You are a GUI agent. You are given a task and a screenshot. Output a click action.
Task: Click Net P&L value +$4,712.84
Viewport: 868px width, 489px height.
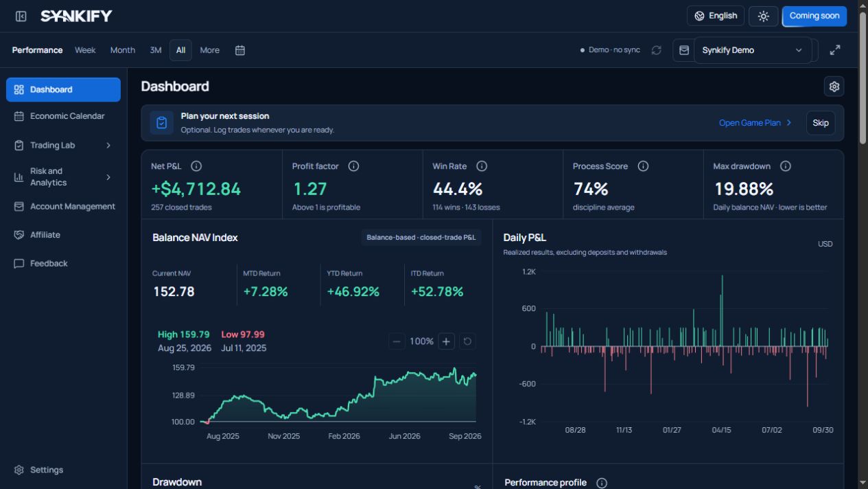(196, 189)
